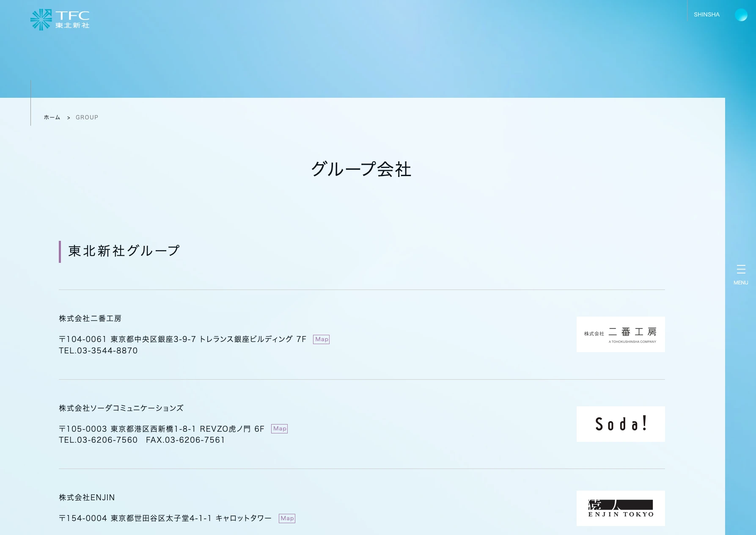Click the ENJIN TOKYO logo image

point(620,508)
